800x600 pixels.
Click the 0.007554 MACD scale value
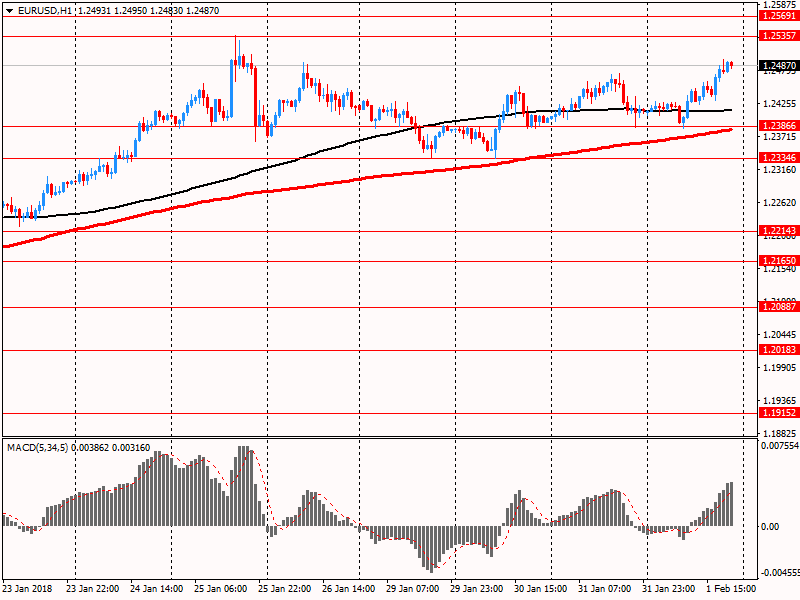(x=780, y=446)
